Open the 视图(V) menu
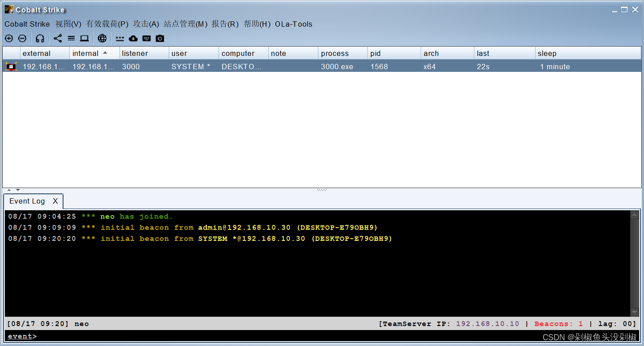Screen dimensions: 644x346 pyautogui.click(x=68, y=24)
